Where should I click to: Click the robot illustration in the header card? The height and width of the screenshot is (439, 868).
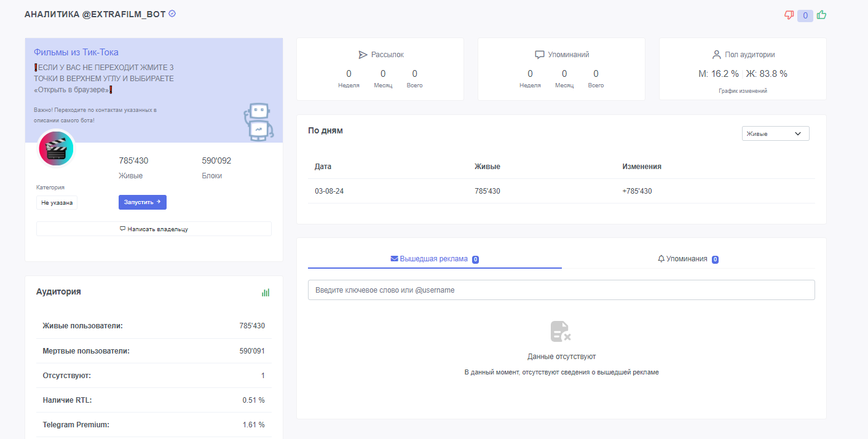pos(257,122)
